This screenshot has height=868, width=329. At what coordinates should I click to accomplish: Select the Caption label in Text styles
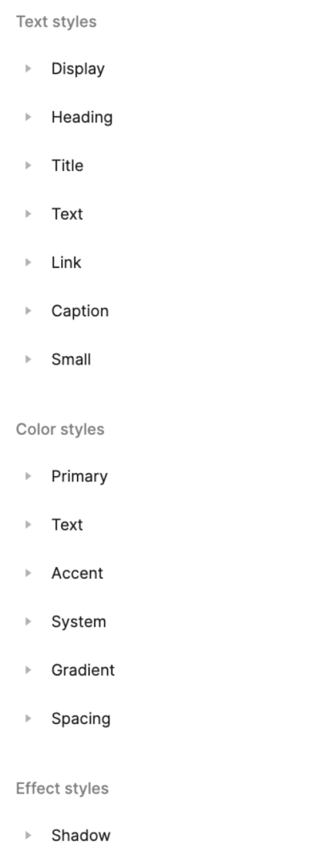coord(80,311)
